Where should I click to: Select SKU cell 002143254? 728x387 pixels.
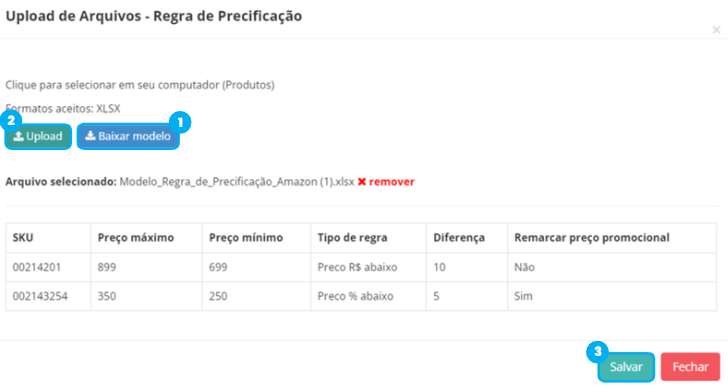40,296
